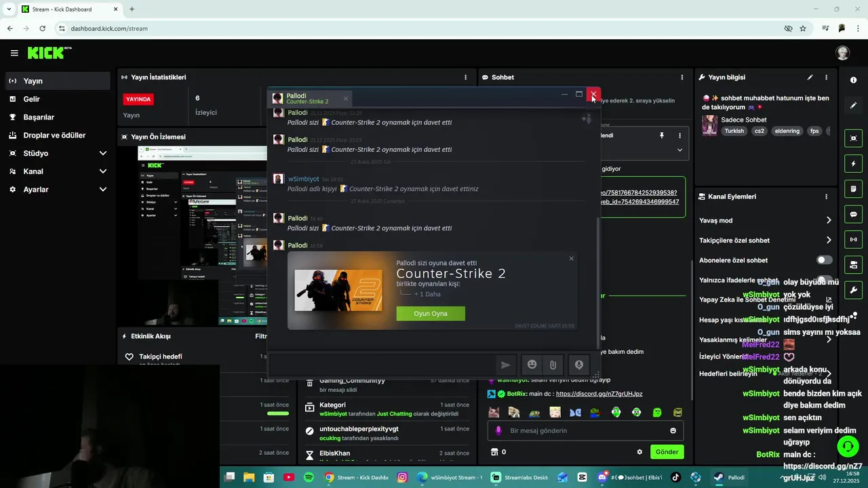
Task: Bookmark this page with star icon
Action: (803, 28)
